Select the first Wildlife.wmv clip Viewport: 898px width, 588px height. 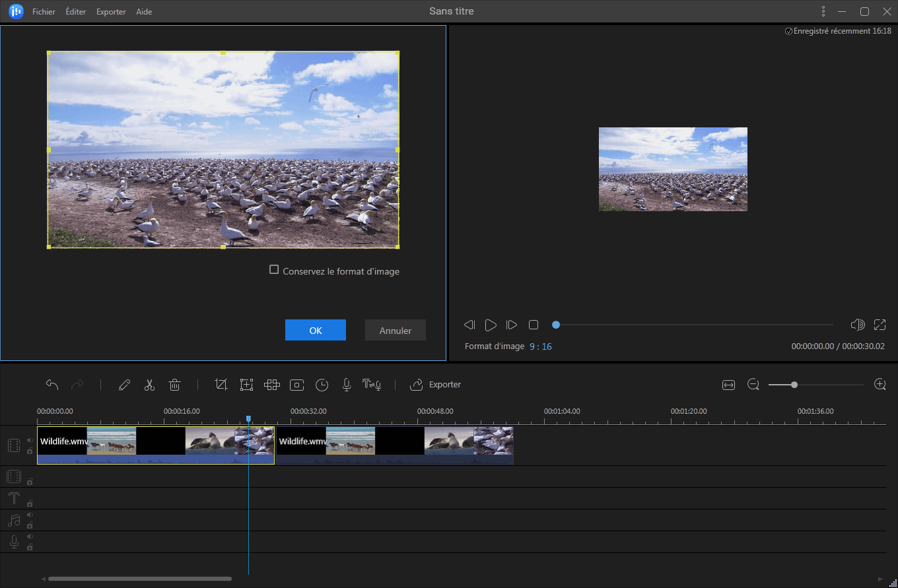click(x=156, y=445)
